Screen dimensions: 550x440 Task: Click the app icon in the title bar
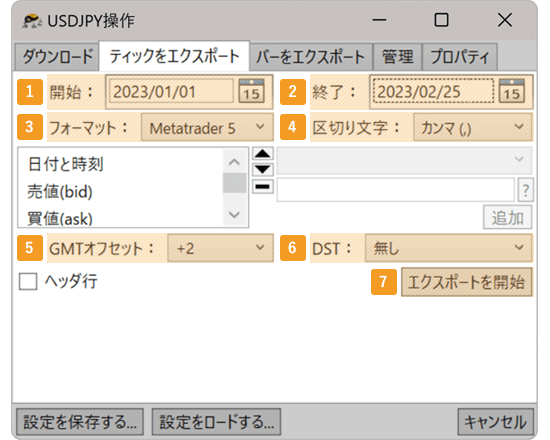(x=32, y=21)
